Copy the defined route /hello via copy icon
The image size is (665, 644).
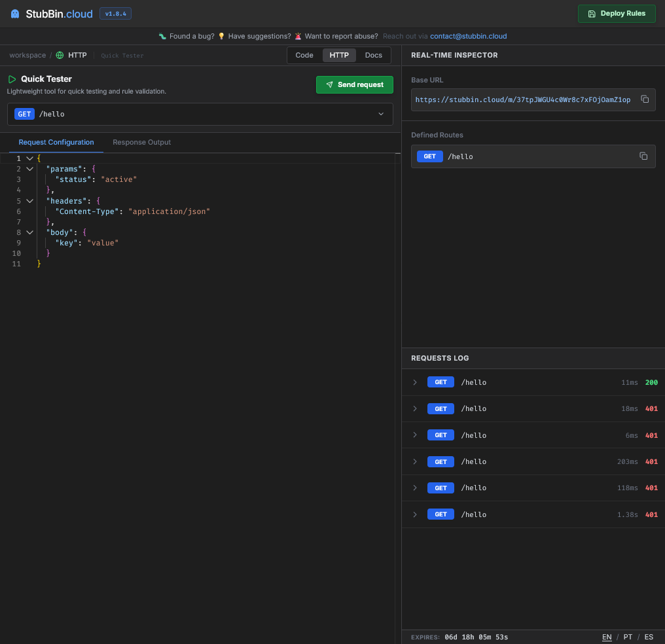(643, 156)
